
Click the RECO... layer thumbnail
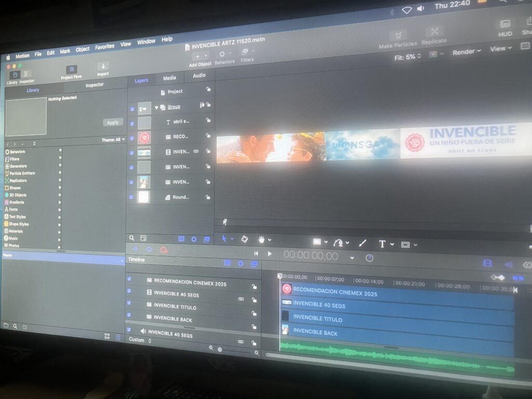tap(144, 138)
